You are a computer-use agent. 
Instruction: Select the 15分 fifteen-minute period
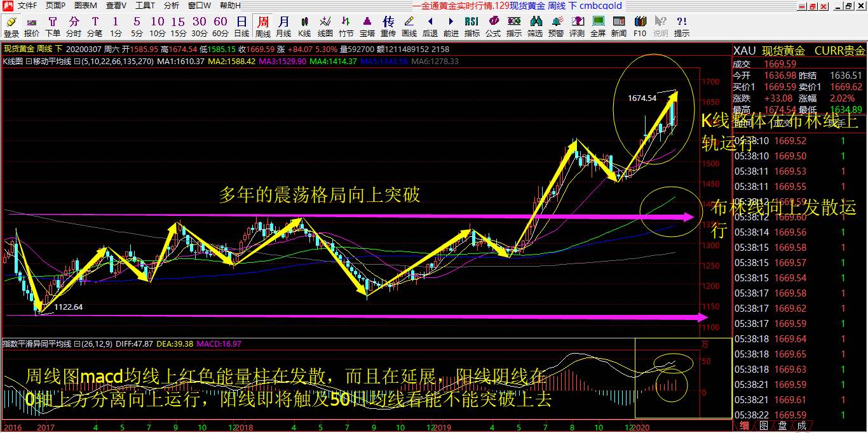pos(179,27)
